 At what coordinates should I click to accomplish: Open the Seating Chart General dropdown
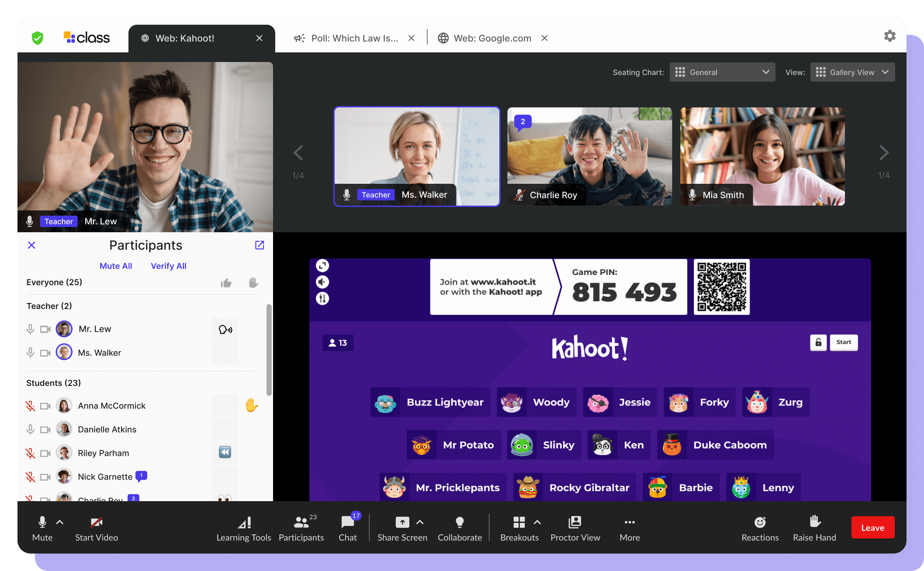[x=722, y=72]
